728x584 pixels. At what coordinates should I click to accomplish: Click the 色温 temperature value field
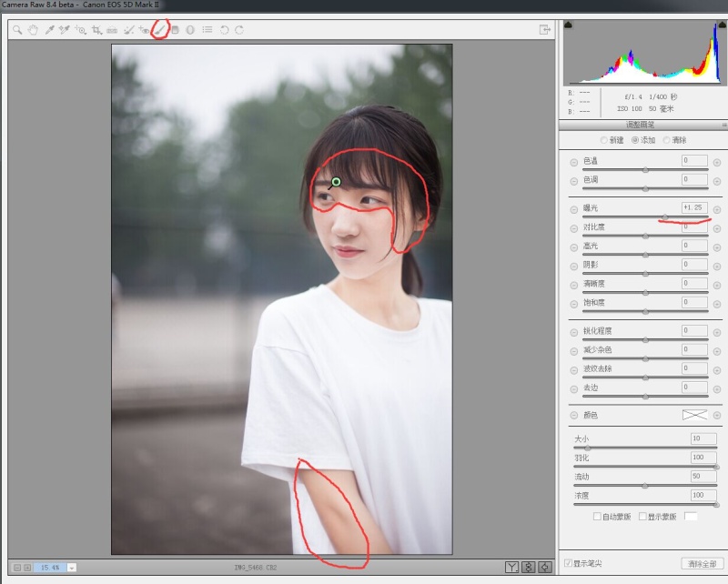point(694,160)
